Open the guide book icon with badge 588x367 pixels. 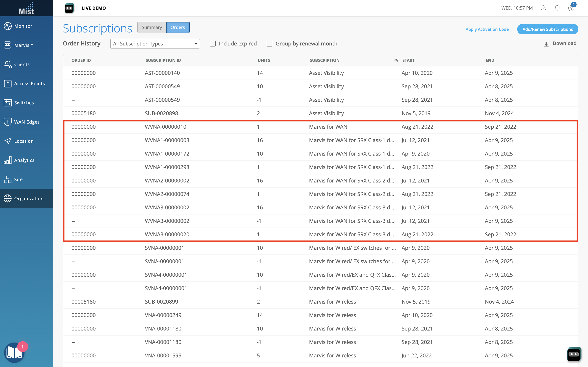pos(14,353)
